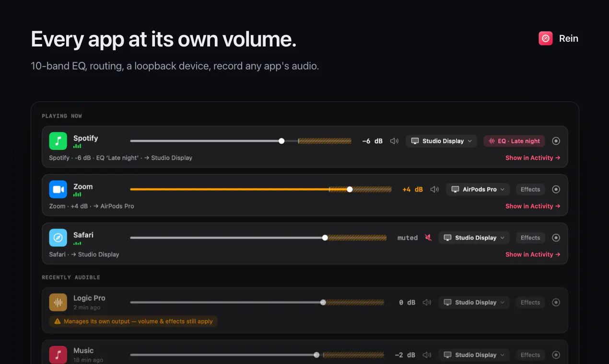Click the Safari app icon
This screenshot has width=609, height=364.
[x=58, y=238]
